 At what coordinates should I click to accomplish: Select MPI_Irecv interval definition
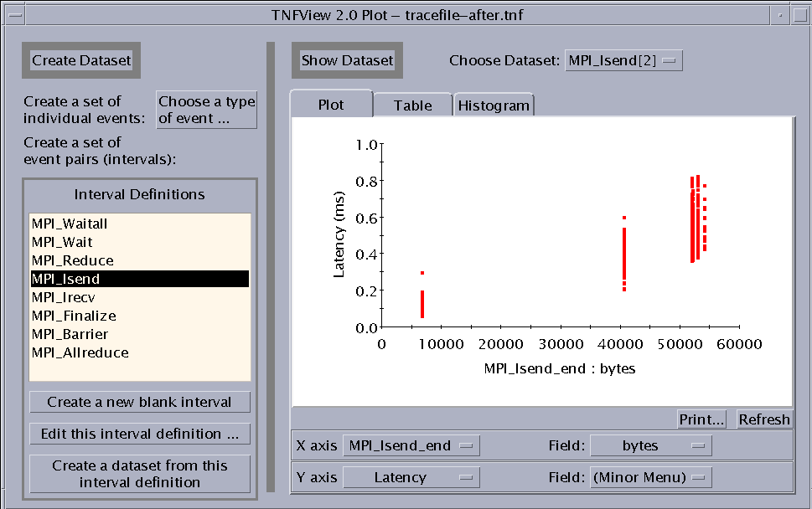[140, 297]
